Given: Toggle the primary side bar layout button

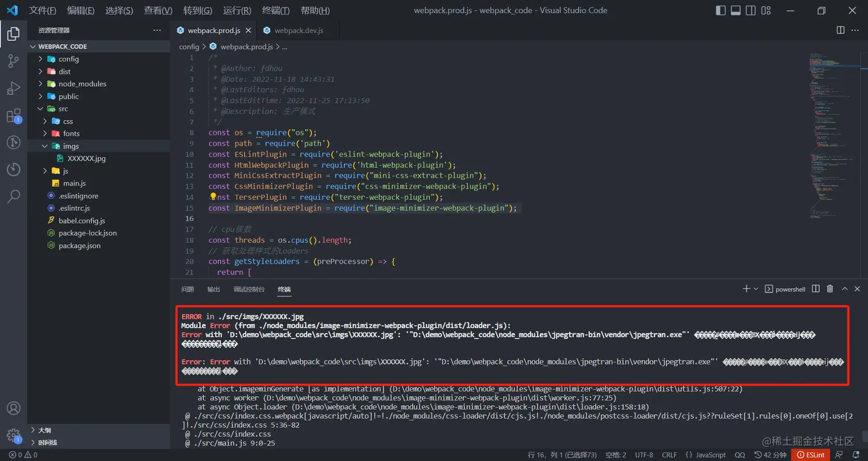Looking at the screenshot, I should coord(721,10).
